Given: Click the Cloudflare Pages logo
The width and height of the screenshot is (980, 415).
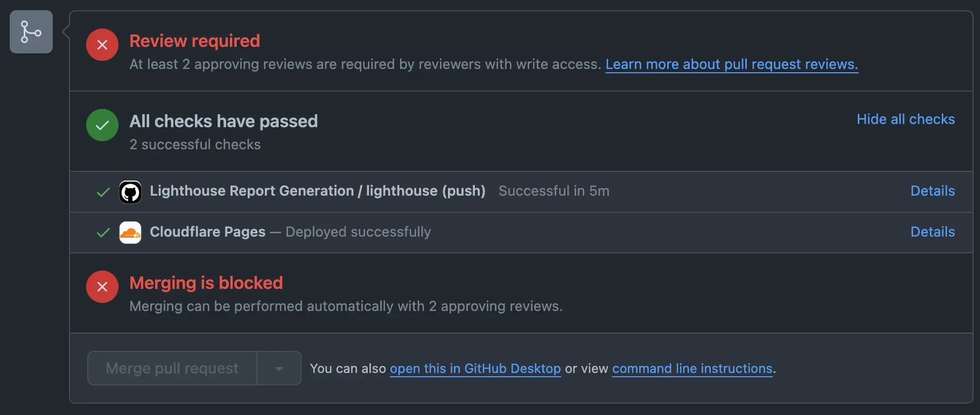Looking at the screenshot, I should (x=130, y=233).
